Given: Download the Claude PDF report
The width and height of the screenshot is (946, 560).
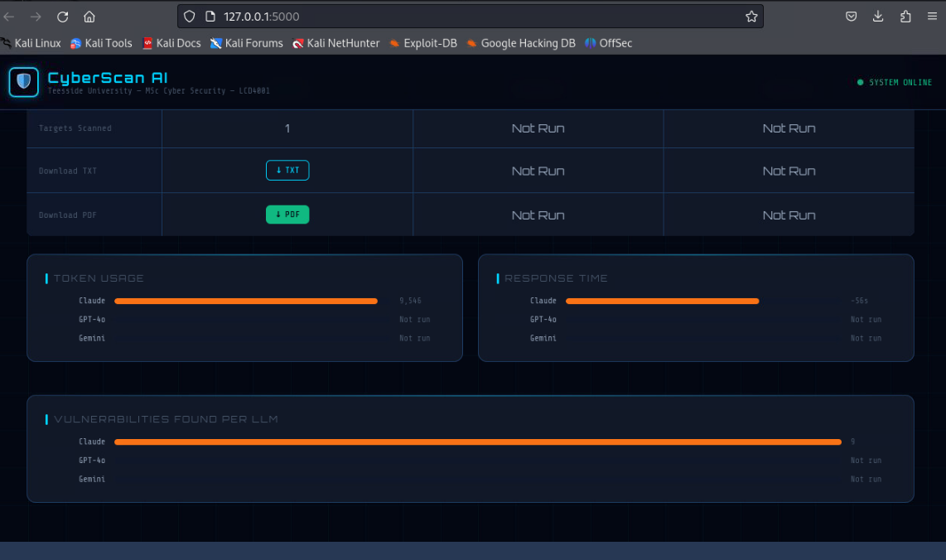Looking at the screenshot, I should click(x=287, y=215).
